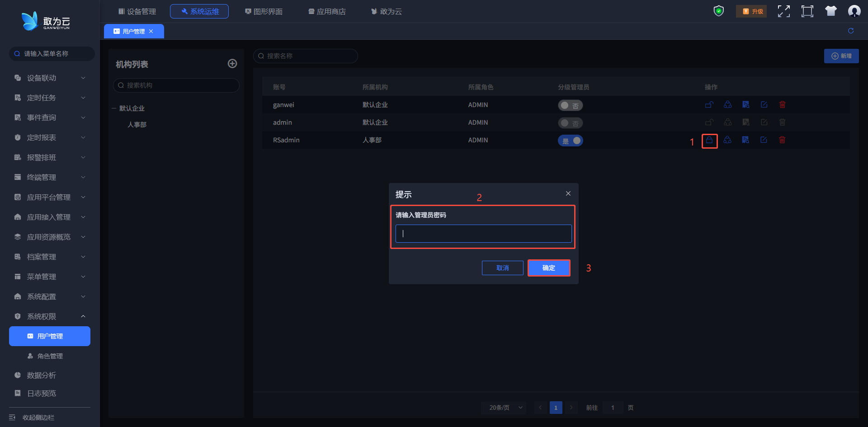Image resolution: width=868 pixels, height=427 pixels.
Task: Focus the 请输入管理员密码 password field
Action: [x=483, y=234]
